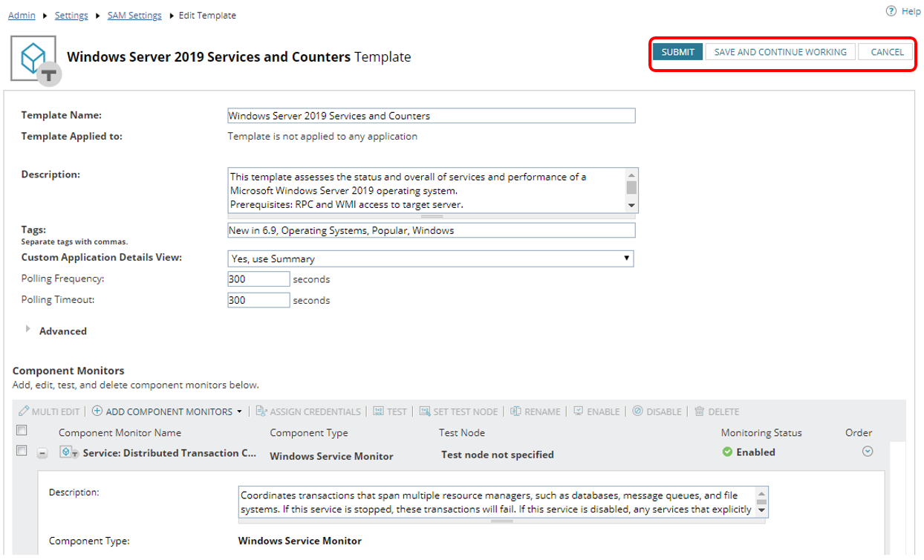Click the Set Test Node icon

point(425,411)
